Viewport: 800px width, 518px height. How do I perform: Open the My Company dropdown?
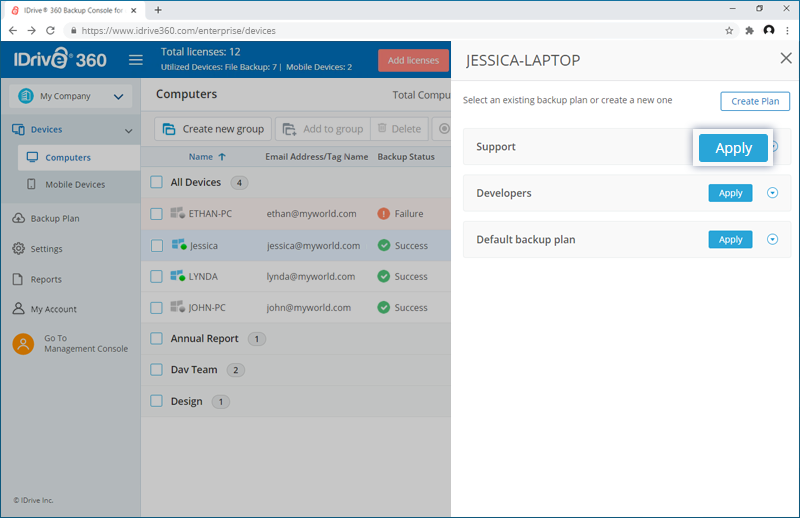(x=118, y=96)
